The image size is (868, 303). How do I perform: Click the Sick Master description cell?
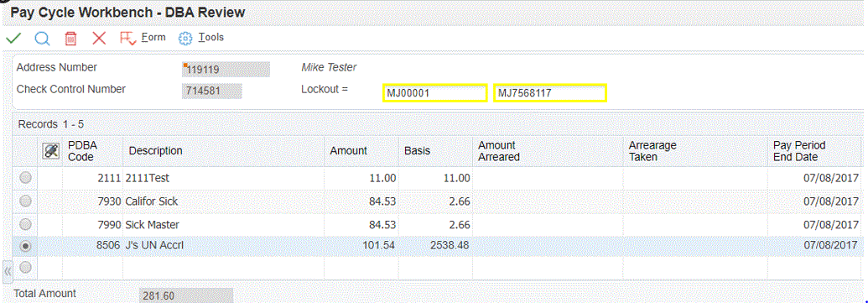pyautogui.click(x=224, y=225)
